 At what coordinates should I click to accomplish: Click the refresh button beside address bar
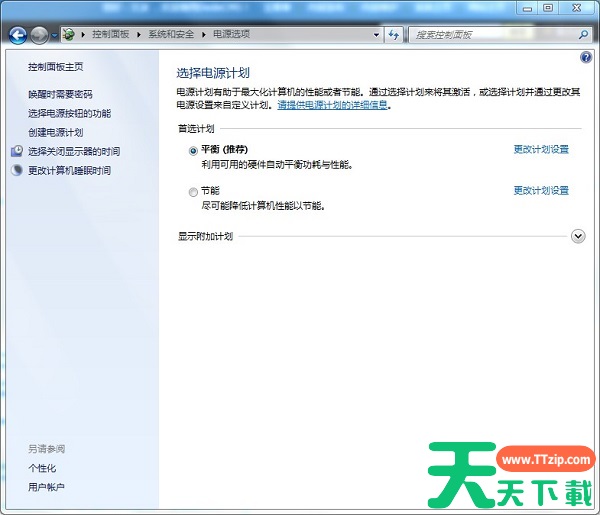pyautogui.click(x=395, y=35)
